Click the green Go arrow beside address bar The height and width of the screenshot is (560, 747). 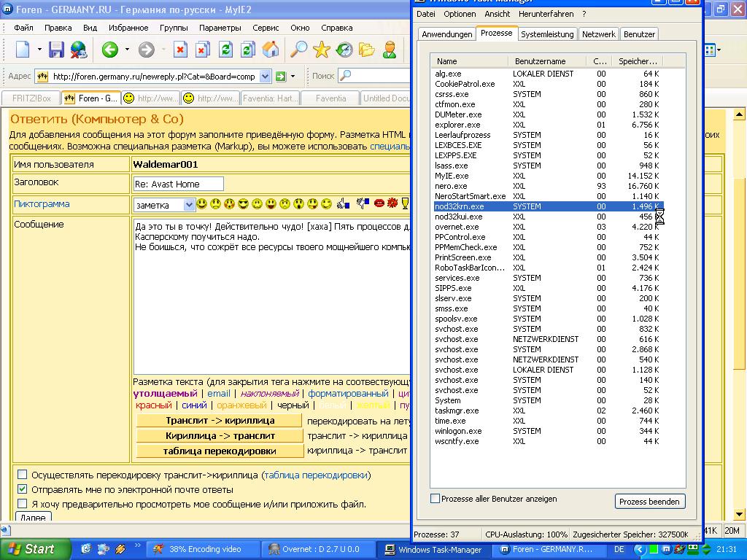coord(281,76)
